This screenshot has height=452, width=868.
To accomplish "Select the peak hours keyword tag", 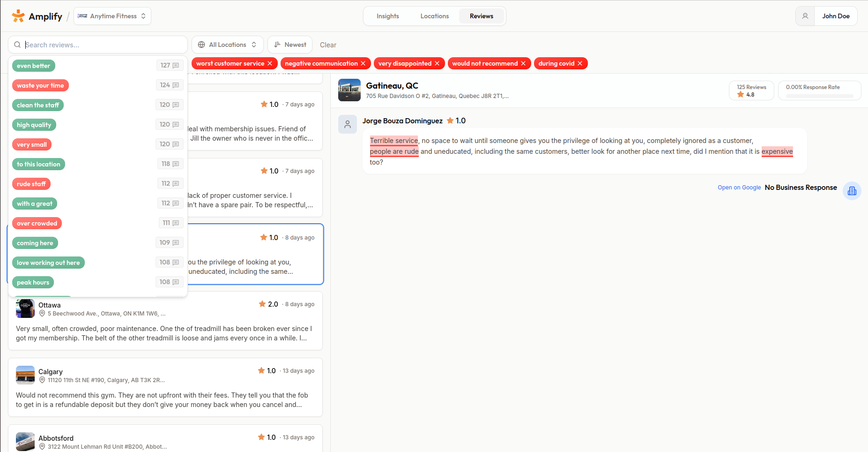I will pyautogui.click(x=33, y=282).
